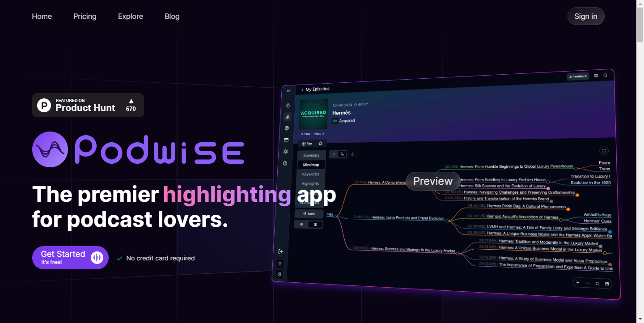Select the right split layout toggle below Send
644x323 pixels.
tap(315, 225)
